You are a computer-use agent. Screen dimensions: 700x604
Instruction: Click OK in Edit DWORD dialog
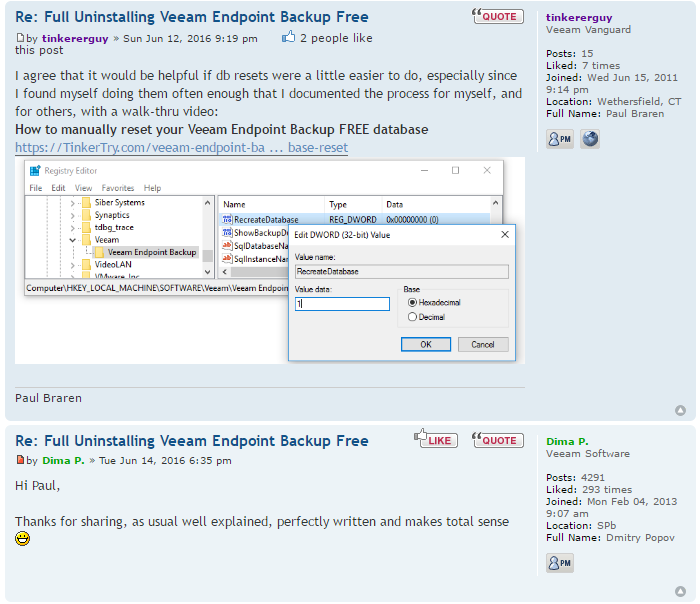(425, 344)
